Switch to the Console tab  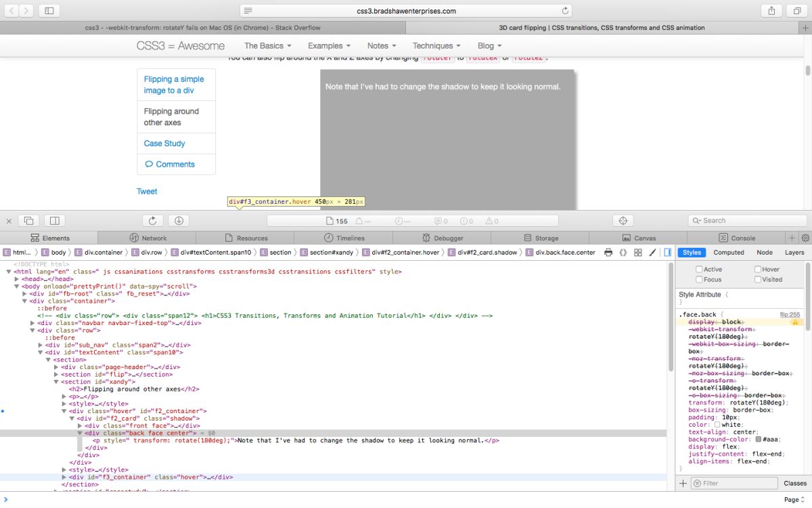pyautogui.click(x=736, y=238)
